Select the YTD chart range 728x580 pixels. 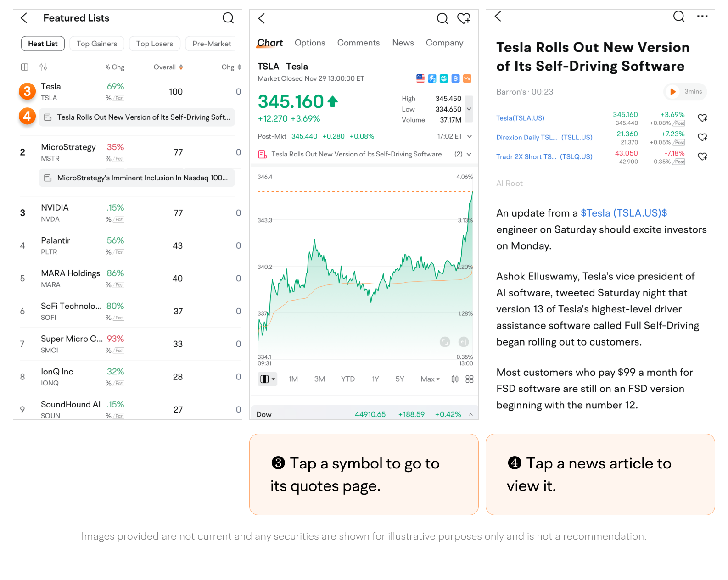pyautogui.click(x=348, y=379)
